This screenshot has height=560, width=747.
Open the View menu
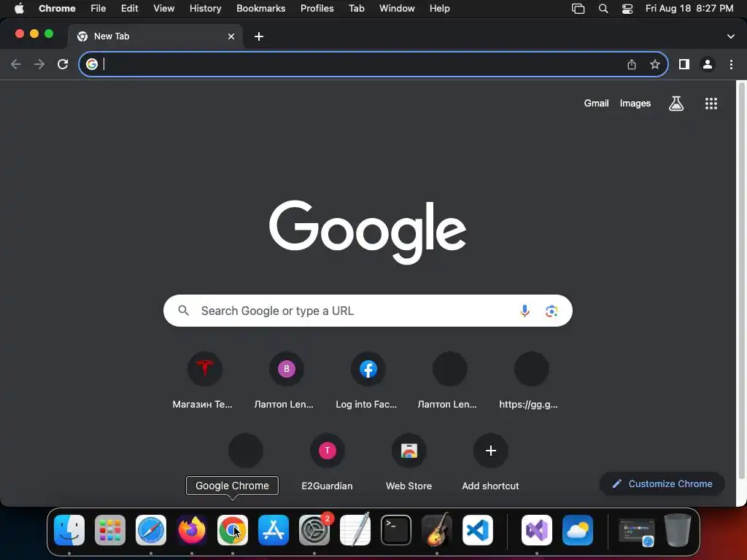click(163, 9)
